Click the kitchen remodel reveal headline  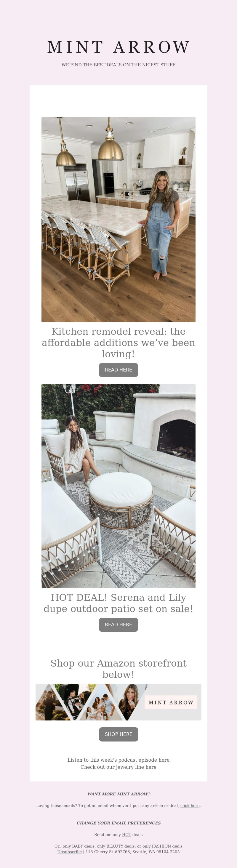[x=118, y=343]
